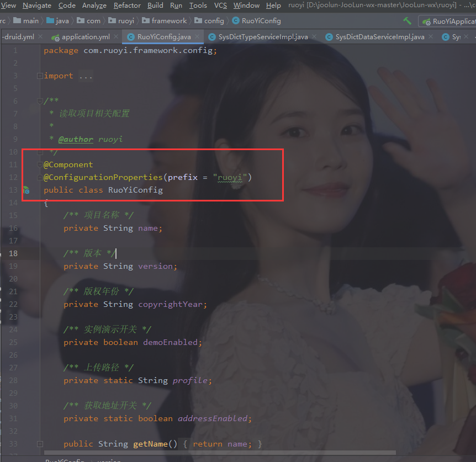Close the application.yml tab
This screenshot has width=476, height=462.
[116, 36]
